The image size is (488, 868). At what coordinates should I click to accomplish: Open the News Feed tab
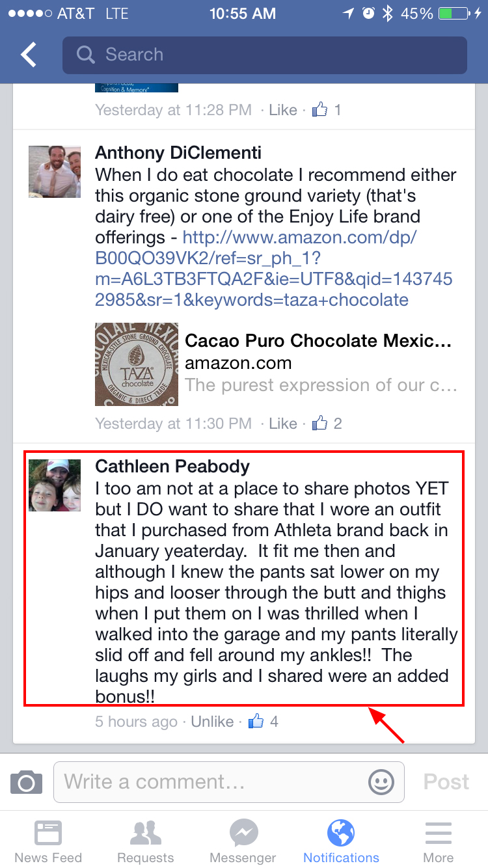[x=48, y=841]
